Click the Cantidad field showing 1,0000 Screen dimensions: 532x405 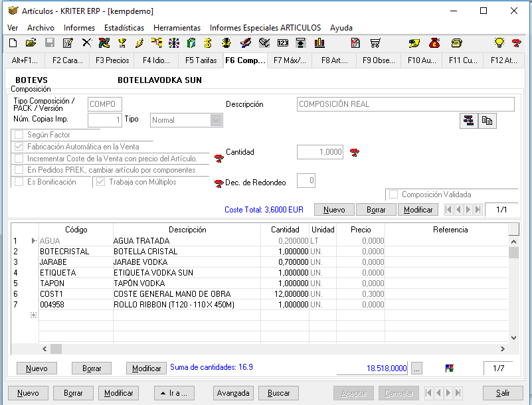click(x=320, y=152)
